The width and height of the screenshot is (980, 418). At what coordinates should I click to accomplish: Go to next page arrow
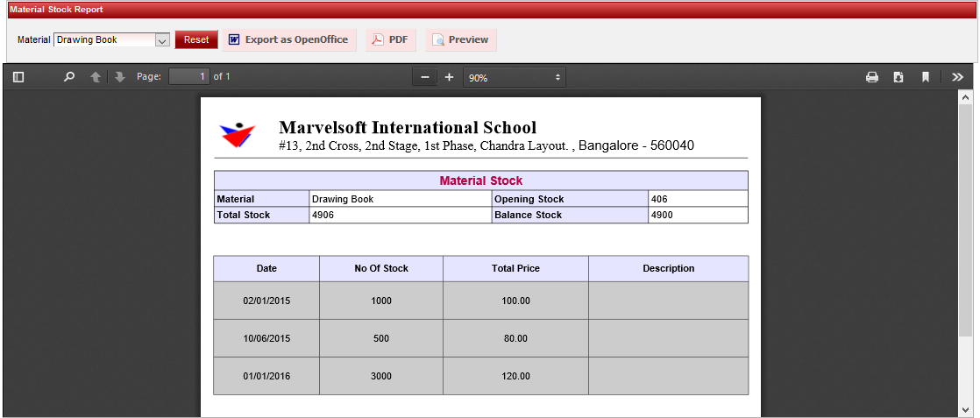(120, 77)
